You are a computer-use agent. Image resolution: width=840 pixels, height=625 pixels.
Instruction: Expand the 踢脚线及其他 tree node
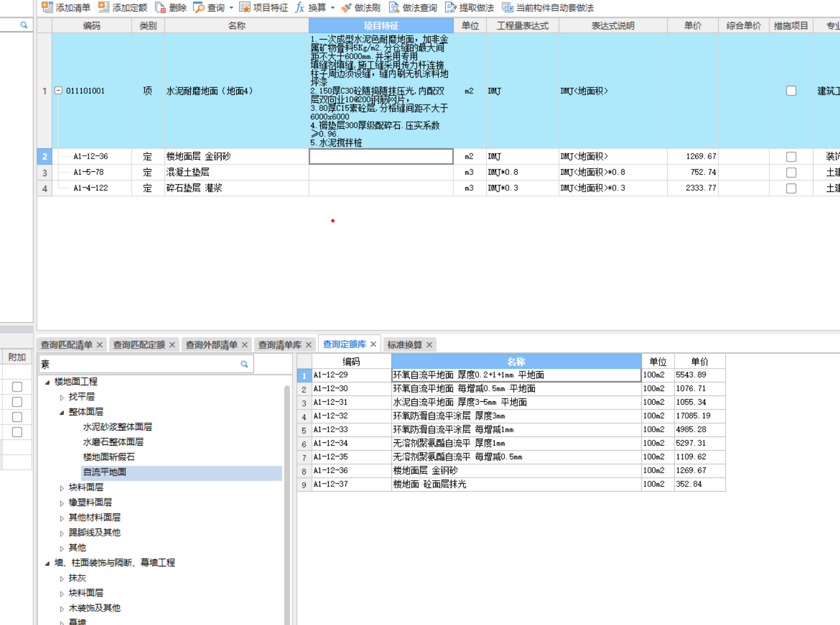pos(61,533)
